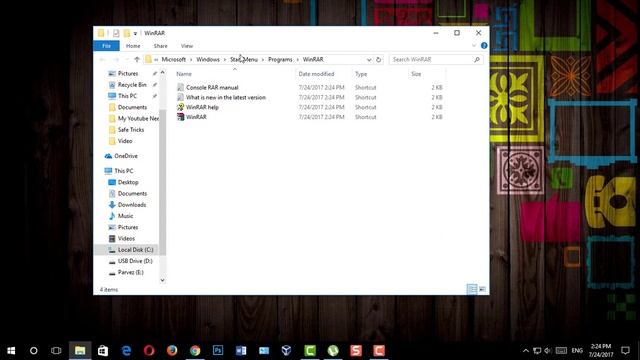640x360 pixels.
Task: Select Local Disk (C:) drive
Action: click(x=136, y=249)
